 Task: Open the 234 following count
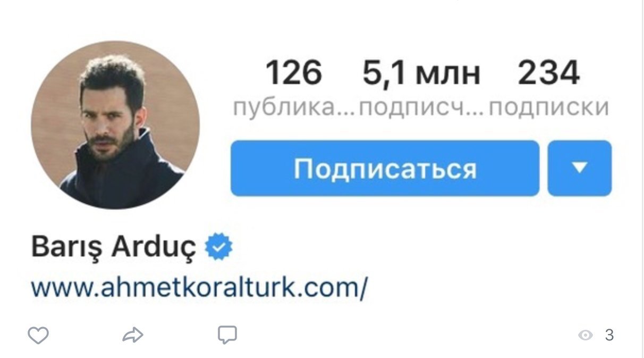(549, 73)
